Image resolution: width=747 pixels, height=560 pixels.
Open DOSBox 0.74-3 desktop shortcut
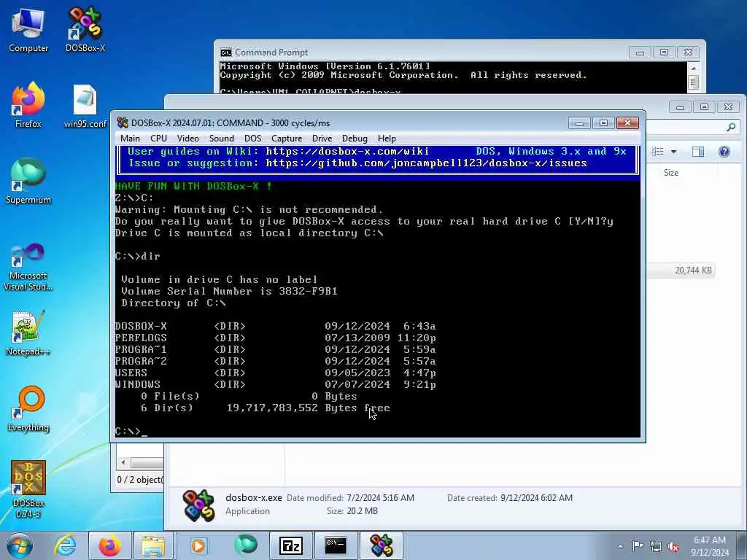[28, 489]
